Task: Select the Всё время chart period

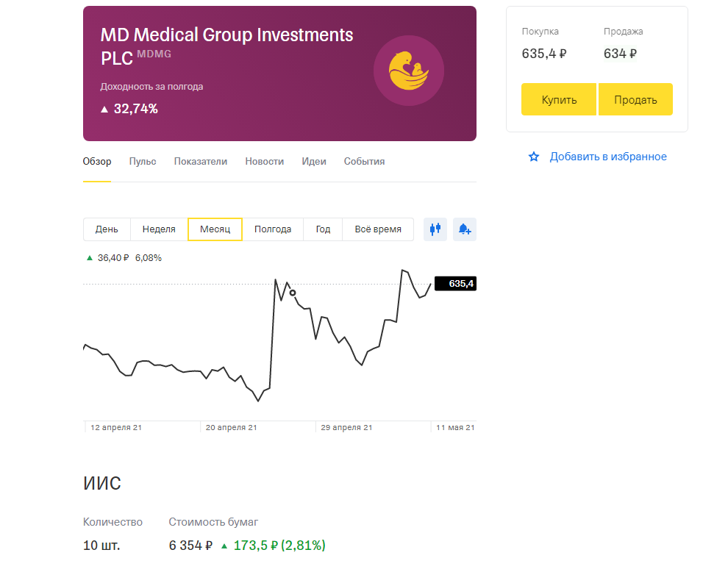Action: [378, 229]
